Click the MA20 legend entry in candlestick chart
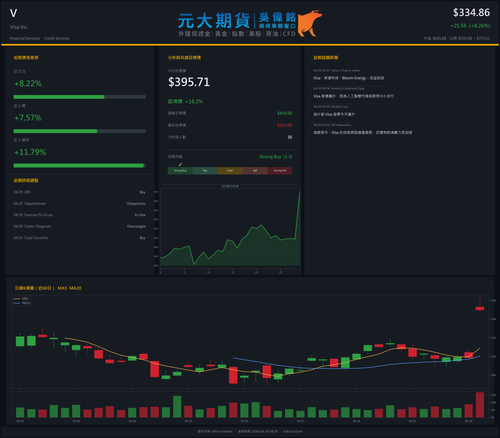This screenshot has height=438, width=500. pos(22,303)
